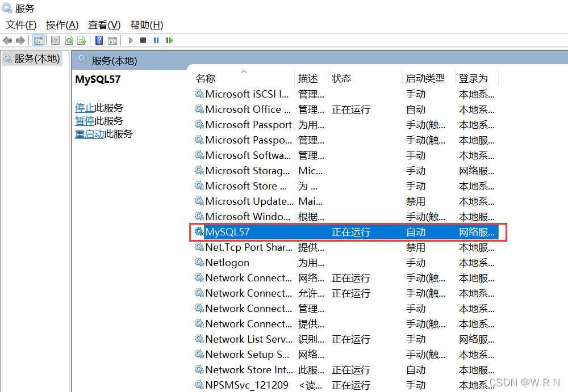Select the Netlogon service name
Image resolution: width=568 pixels, height=392 pixels.
click(228, 263)
